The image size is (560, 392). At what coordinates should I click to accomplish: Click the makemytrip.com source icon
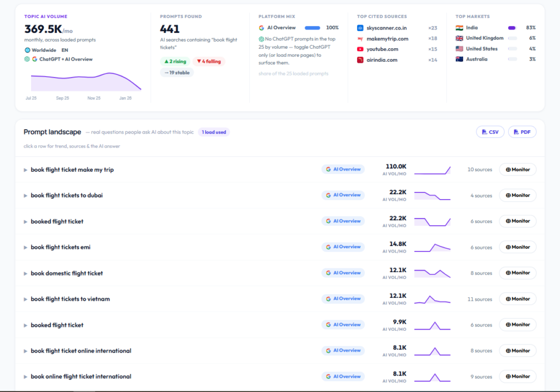[360, 39]
